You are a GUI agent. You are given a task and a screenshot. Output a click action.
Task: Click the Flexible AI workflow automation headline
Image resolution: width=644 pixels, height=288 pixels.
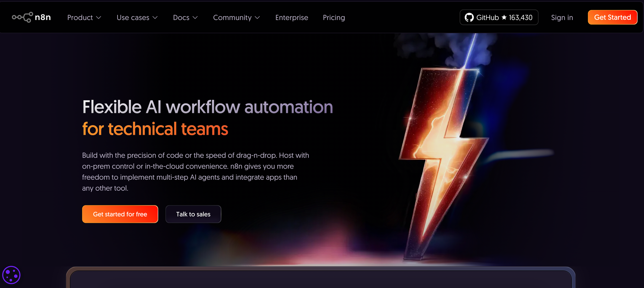pyautogui.click(x=207, y=107)
